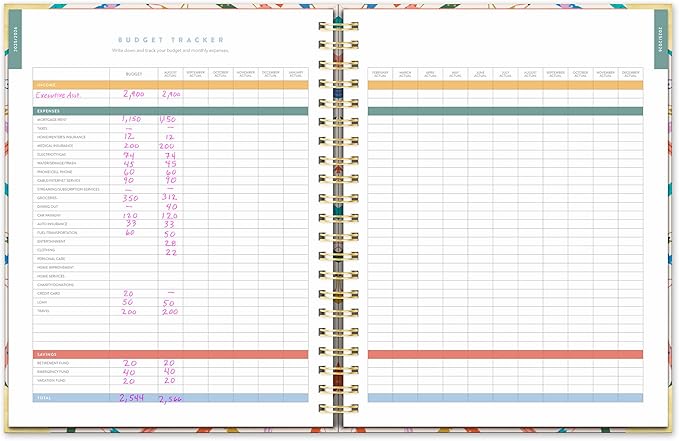Select the July Actual column header
Image resolution: width=679 pixels, height=441 pixels.
(505, 74)
